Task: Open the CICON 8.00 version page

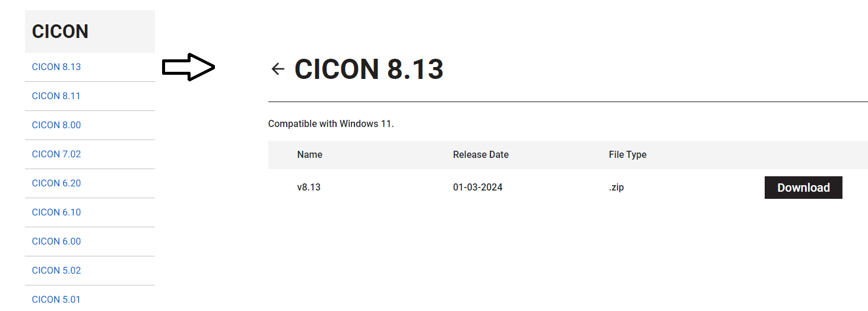Action: 56,125
